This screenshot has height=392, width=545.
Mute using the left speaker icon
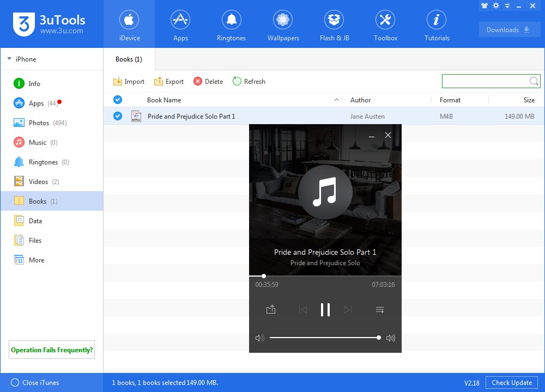click(x=259, y=338)
